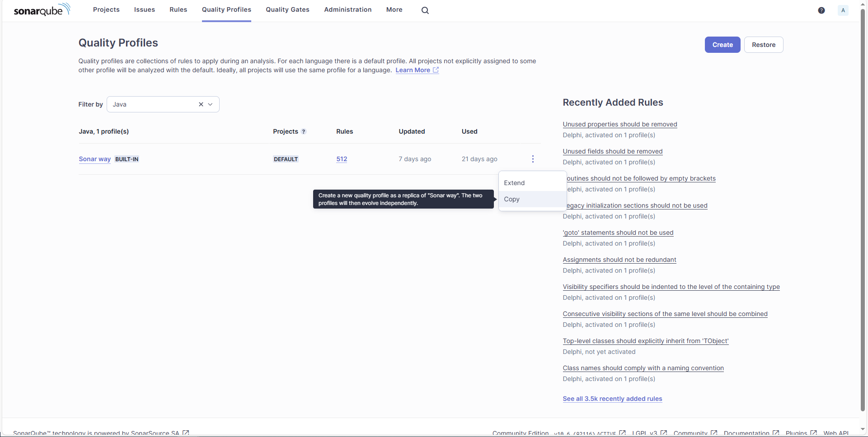Open Sonar way actions kebab menu
Image resolution: width=868 pixels, height=437 pixels.
coord(533,159)
